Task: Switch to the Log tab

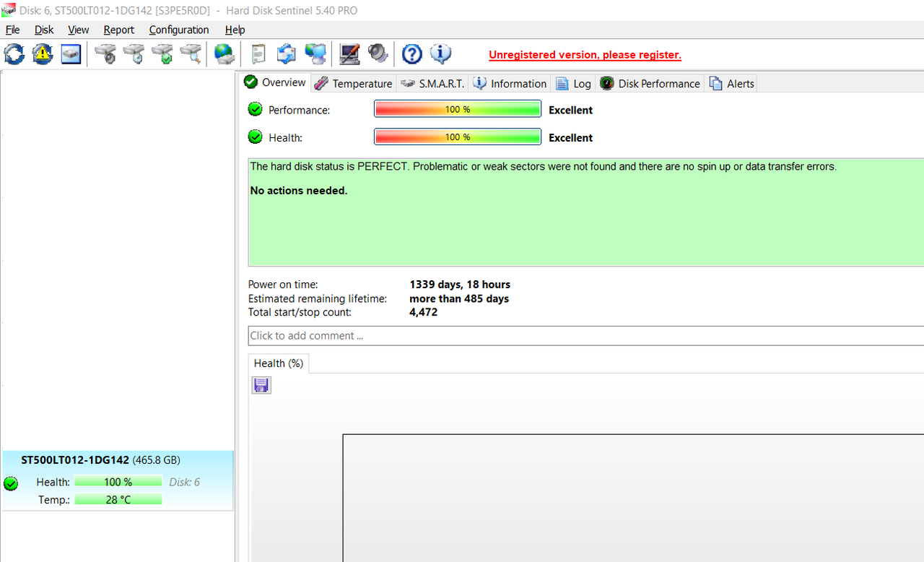Action: pyautogui.click(x=573, y=84)
